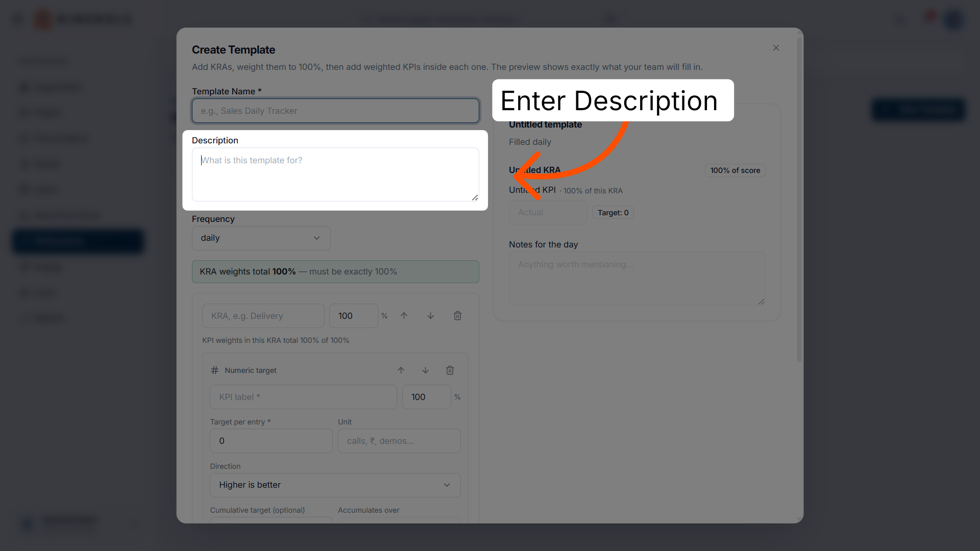The width and height of the screenshot is (980, 551).
Task: Click the KRA name input field
Action: [263, 316]
